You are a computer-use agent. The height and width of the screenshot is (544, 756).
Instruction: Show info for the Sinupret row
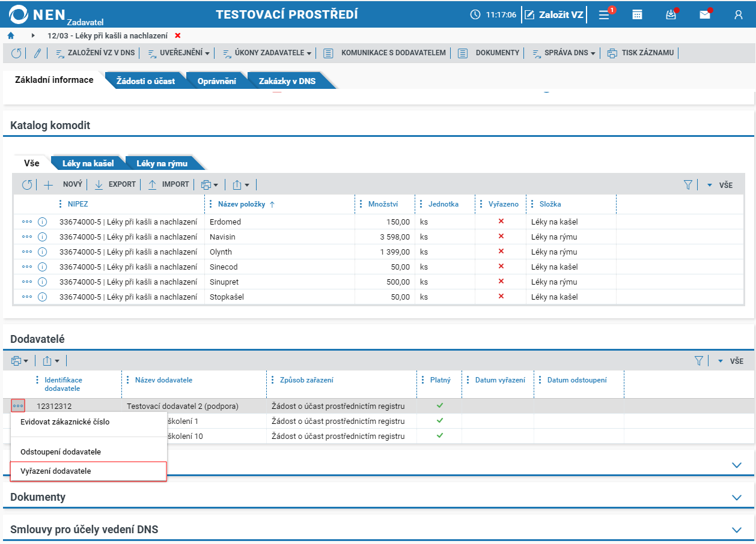(x=42, y=282)
